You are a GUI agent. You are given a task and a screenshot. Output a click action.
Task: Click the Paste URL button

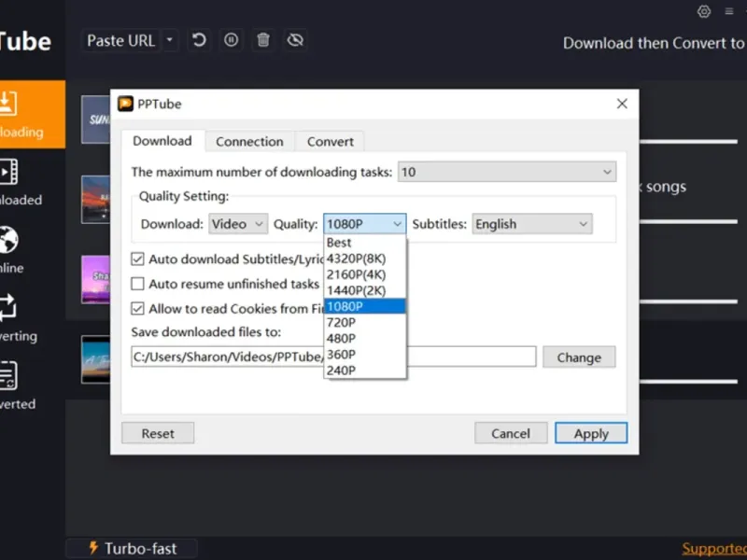pyautogui.click(x=121, y=41)
